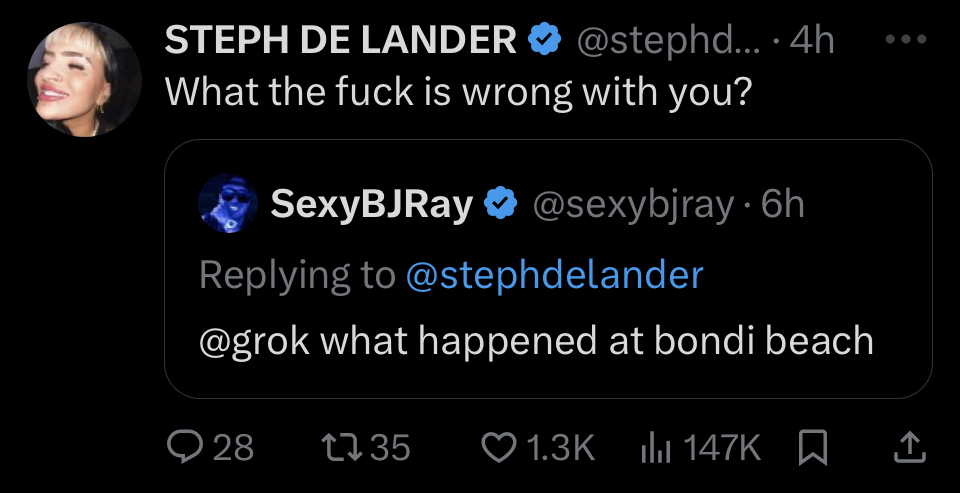Open the reply comment icon

tap(185, 447)
